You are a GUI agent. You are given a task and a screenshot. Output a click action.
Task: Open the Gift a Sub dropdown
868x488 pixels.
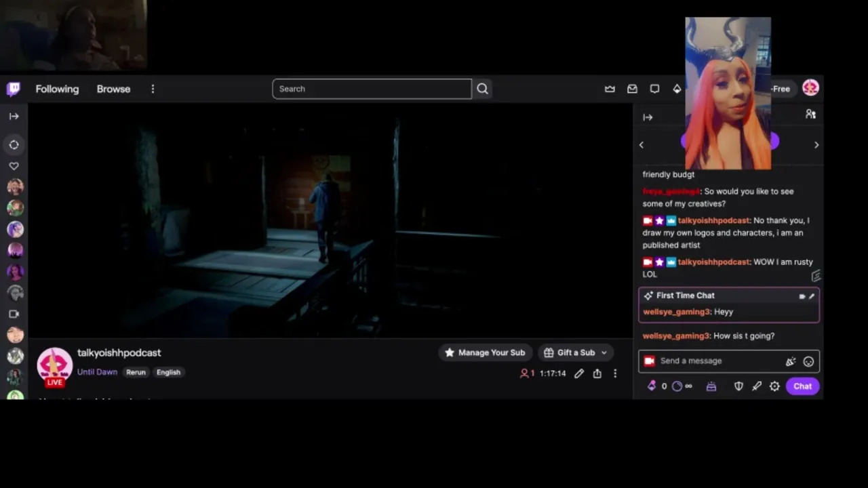(x=575, y=352)
